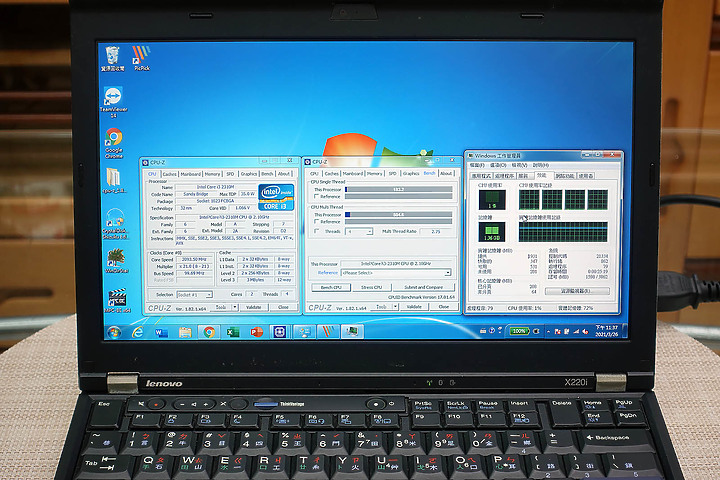Open Task Manager File (檔案) menu
Viewport: 720px width, 480px height.
[476, 165]
